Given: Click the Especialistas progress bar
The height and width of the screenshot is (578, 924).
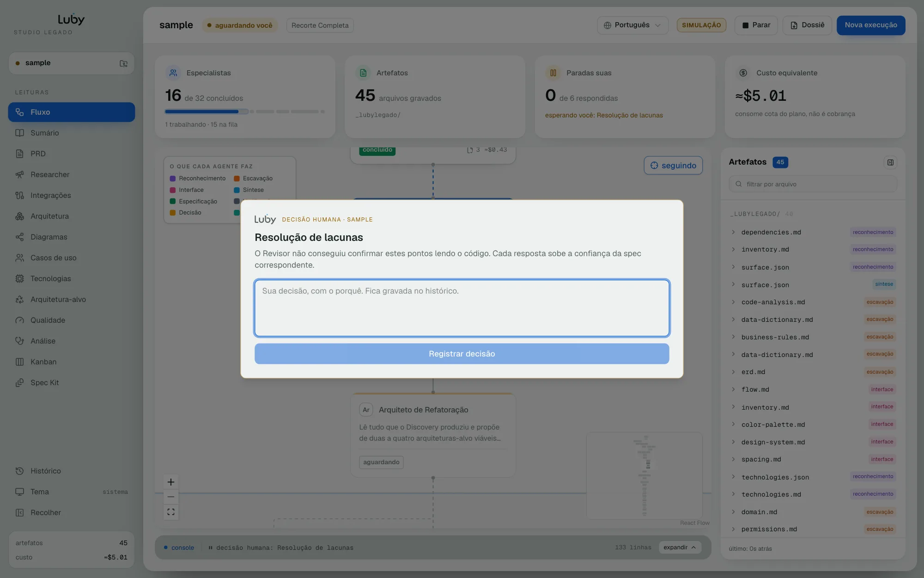Looking at the screenshot, I should 245,111.
